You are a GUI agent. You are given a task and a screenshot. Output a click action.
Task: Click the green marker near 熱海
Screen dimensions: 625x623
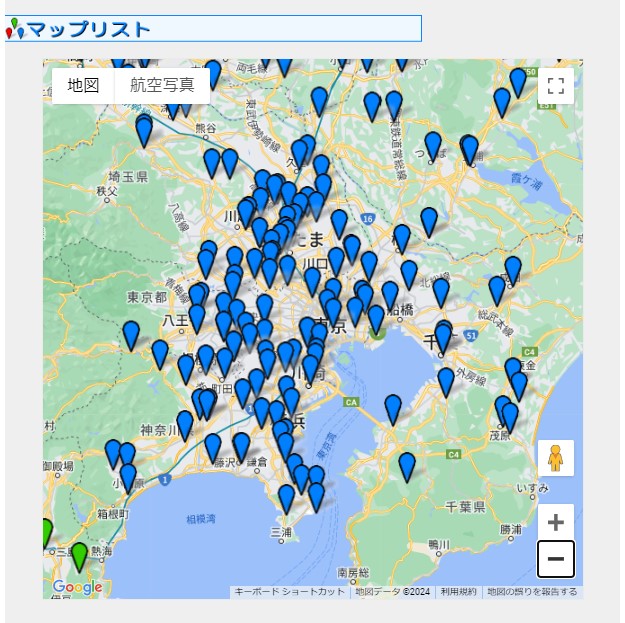pos(80,555)
